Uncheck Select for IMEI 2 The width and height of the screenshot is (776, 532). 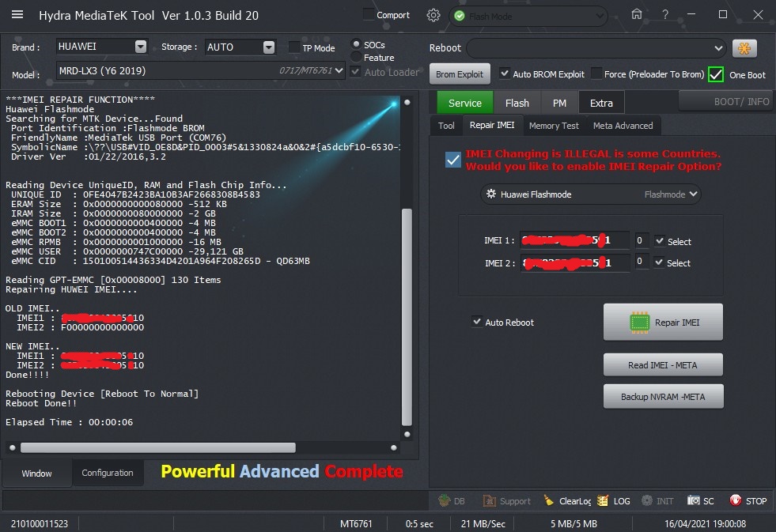pyautogui.click(x=659, y=262)
